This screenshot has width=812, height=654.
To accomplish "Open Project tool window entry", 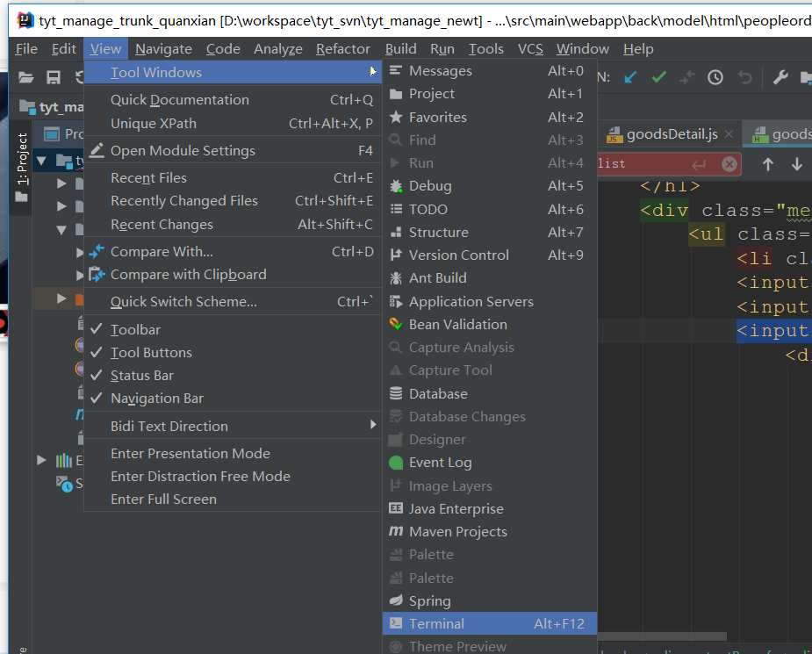I will 489,94.
